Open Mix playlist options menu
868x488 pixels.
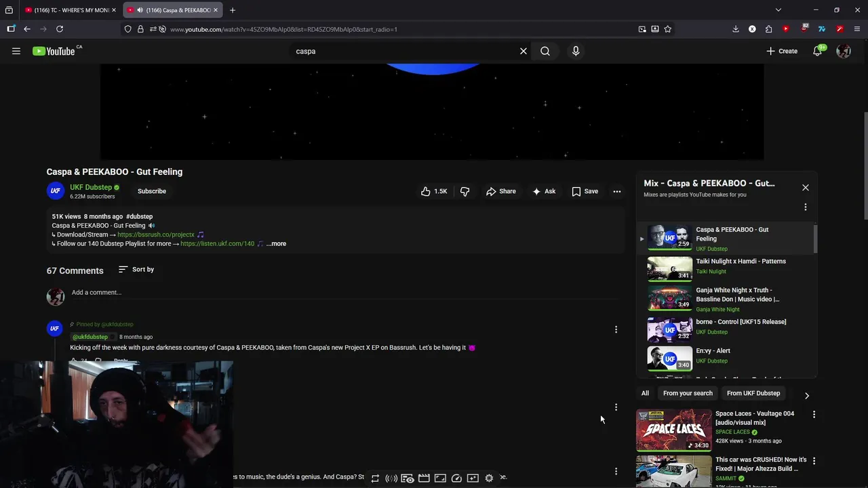pos(806,207)
